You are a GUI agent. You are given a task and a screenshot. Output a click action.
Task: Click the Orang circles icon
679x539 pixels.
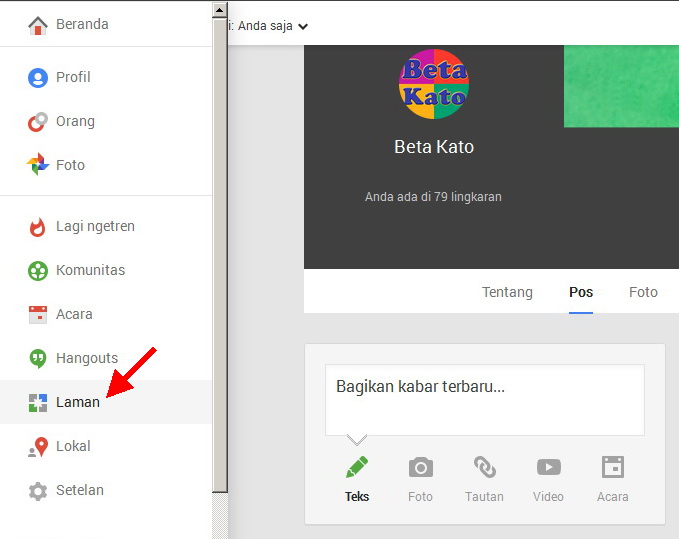click(38, 122)
